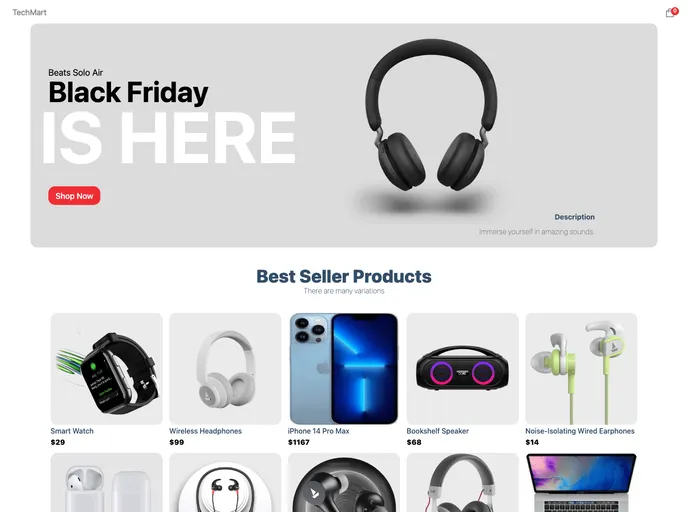Click the Bookshelf Speaker product name

(x=437, y=431)
